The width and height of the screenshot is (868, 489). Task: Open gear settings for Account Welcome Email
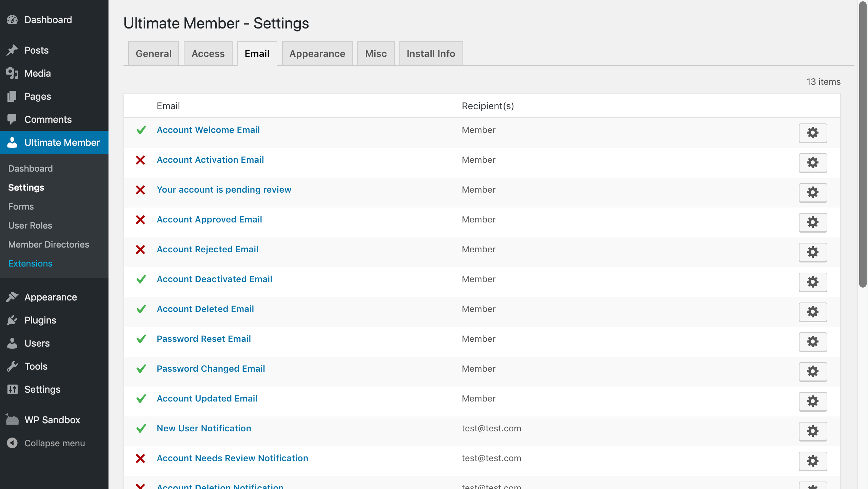[813, 133]
